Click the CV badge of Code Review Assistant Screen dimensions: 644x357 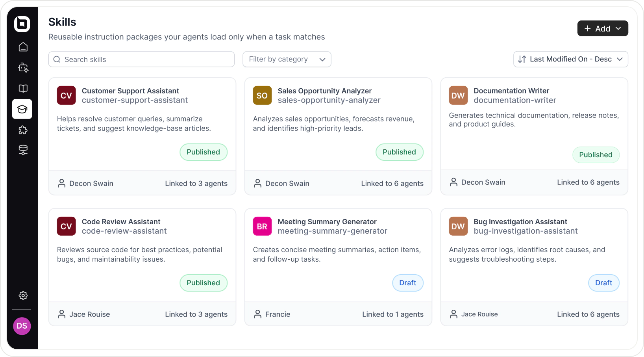click(x=66, y=226)
